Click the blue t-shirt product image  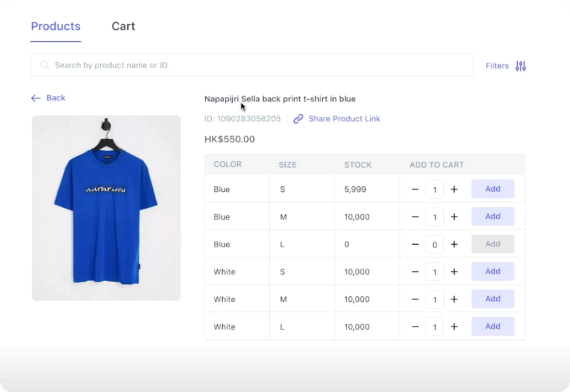pos(106,208)
